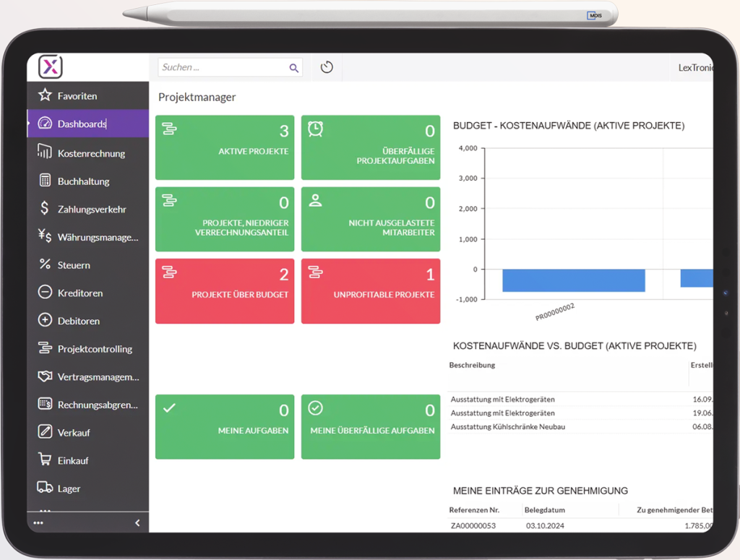Collapse the sidebar with the arrow
This screenshot has width=740, height=560.
[137, 522]
